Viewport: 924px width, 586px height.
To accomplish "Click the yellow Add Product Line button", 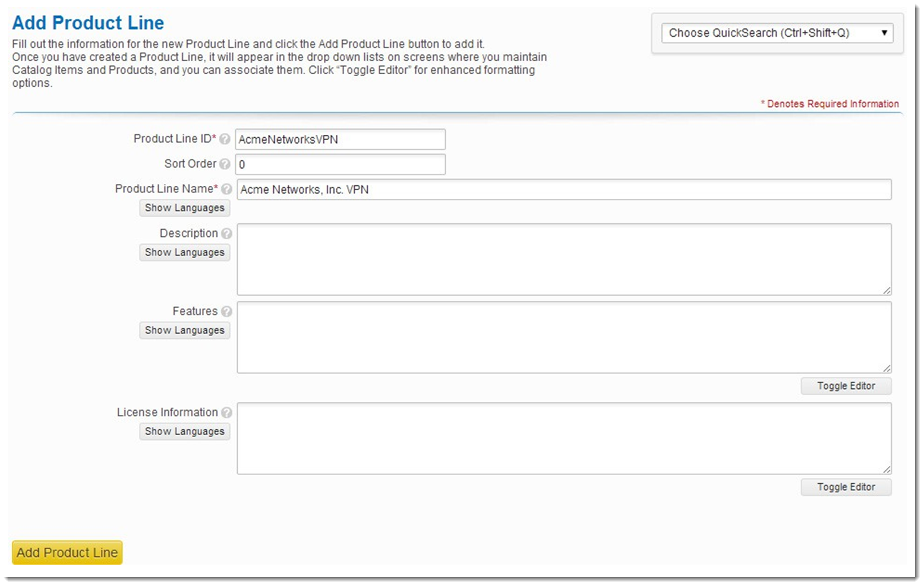I will (x=67, y=552).
